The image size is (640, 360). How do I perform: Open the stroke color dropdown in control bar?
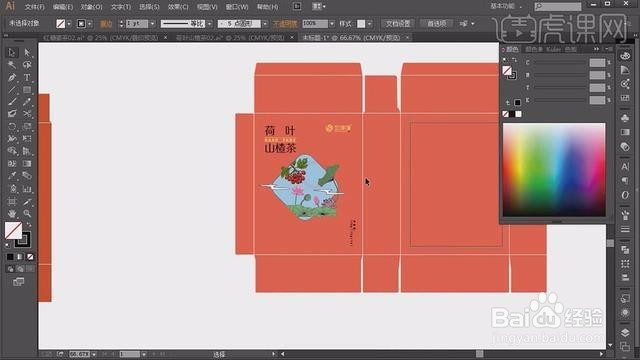point(89,24)
